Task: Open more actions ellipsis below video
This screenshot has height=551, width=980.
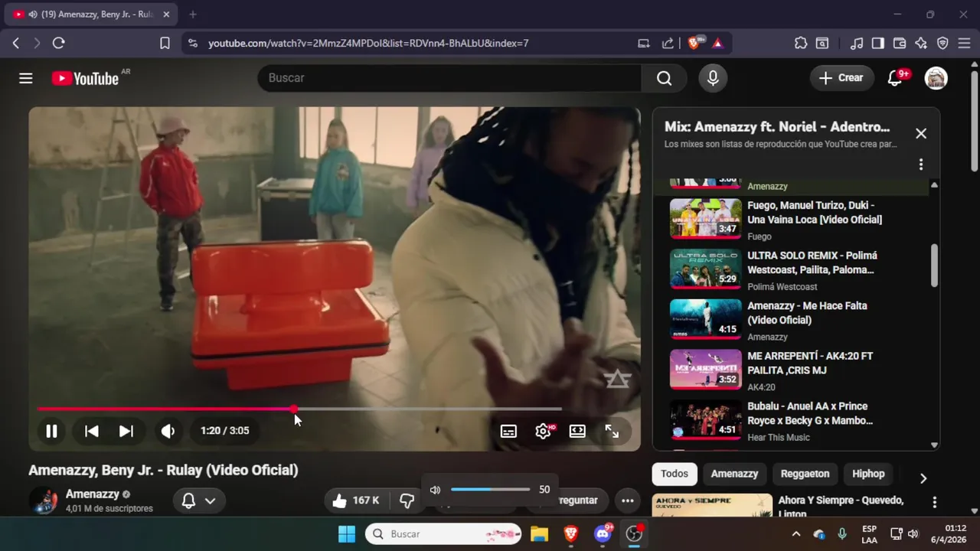Action: click(627, 500)
